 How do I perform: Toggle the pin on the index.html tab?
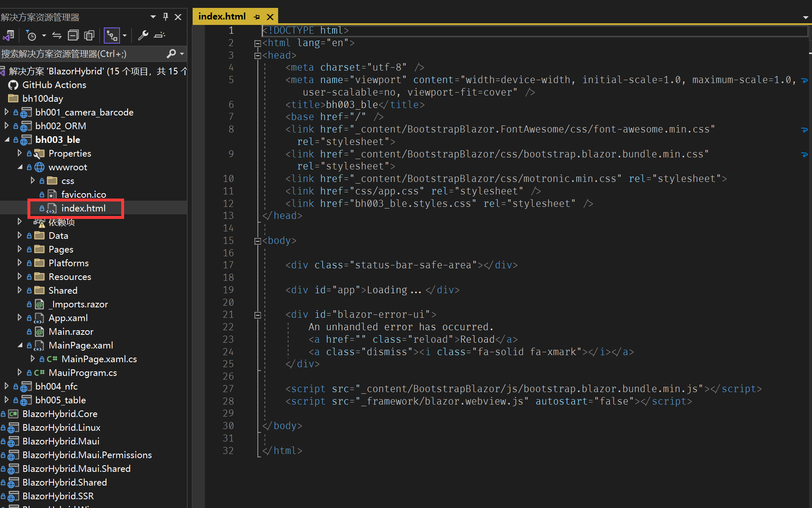point(257,17)
